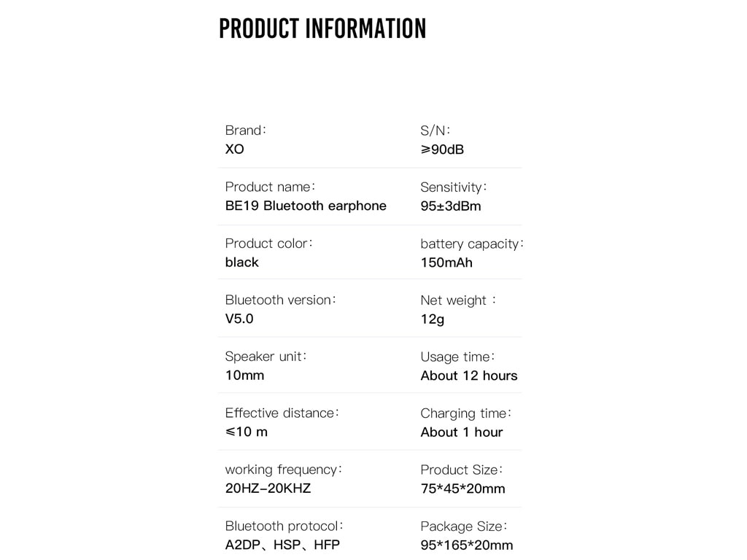747x560 pixels.
Task: Select BE19 Bluetooth earphone text
Action: coord(306,206)
